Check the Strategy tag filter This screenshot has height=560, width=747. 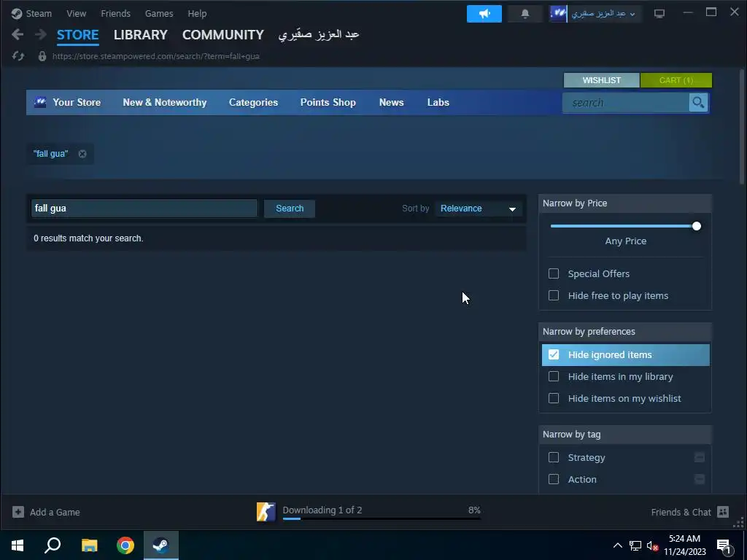pyautogui.click(x=554, y=458)
